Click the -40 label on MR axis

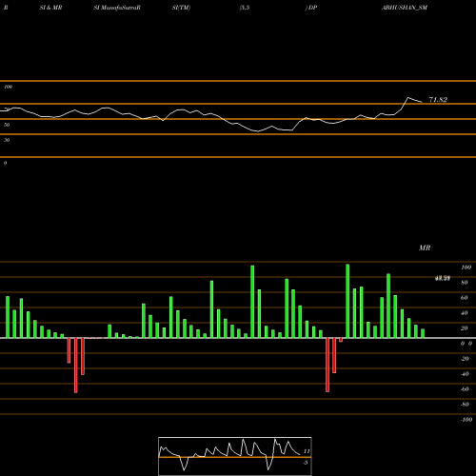pos(465,374)
